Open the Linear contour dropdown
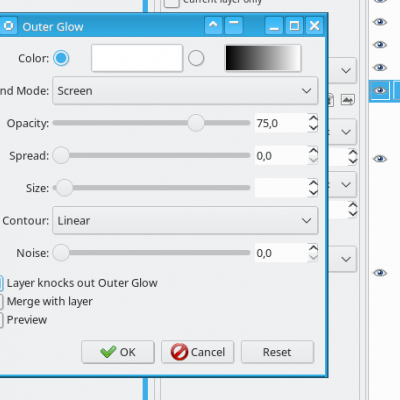Image resolution: width=400 pixels, height=400 pixels. coord(185,220)
